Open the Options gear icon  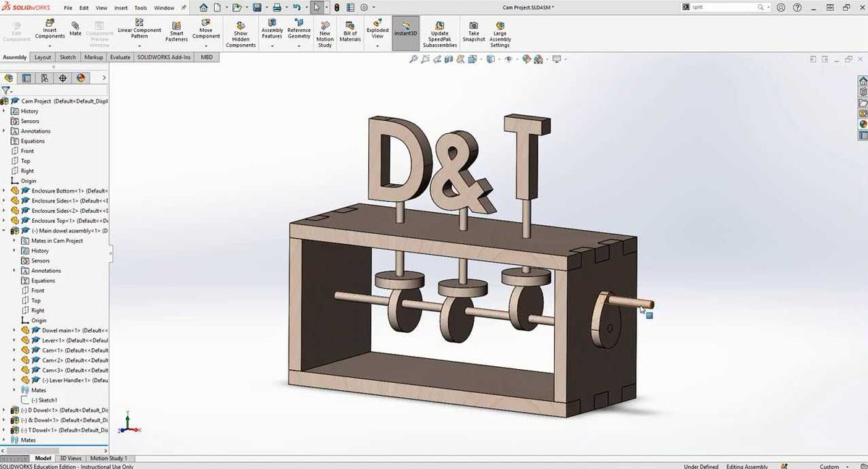pos(364,7)
